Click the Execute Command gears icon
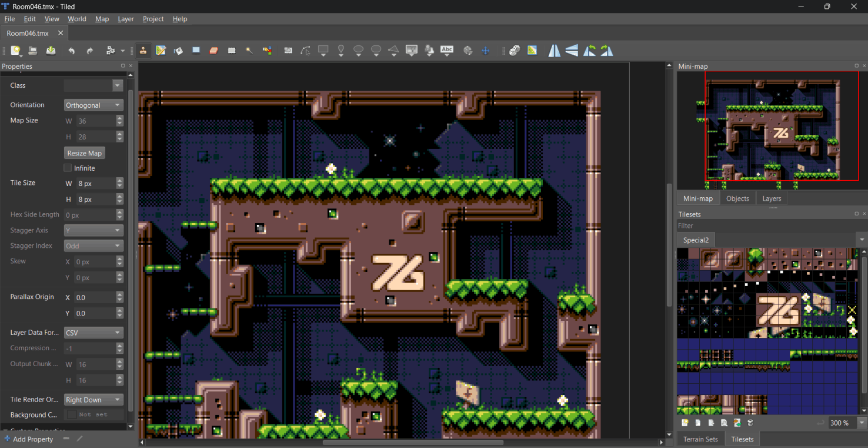 111,51
